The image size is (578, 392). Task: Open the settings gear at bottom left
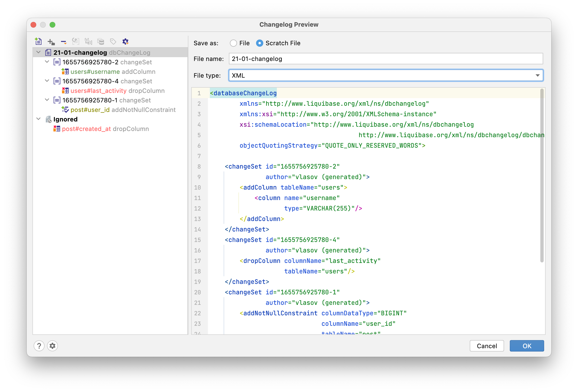52,346
